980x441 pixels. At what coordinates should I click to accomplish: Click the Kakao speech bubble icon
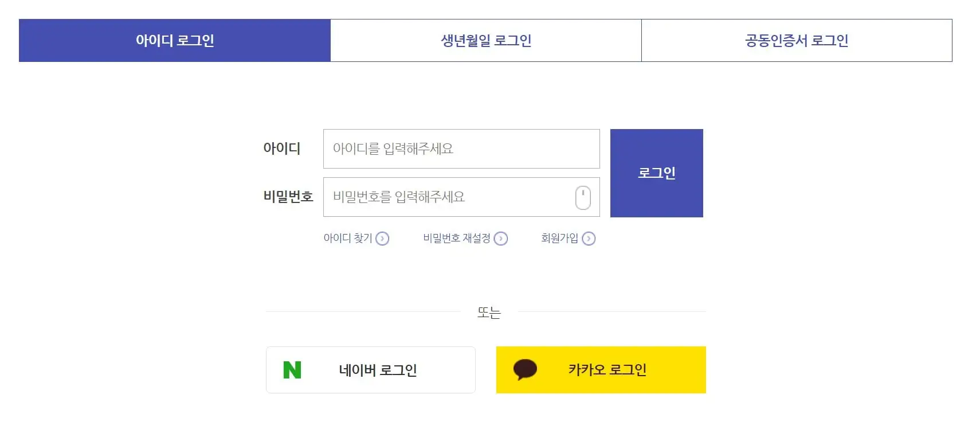coord(525,370)
